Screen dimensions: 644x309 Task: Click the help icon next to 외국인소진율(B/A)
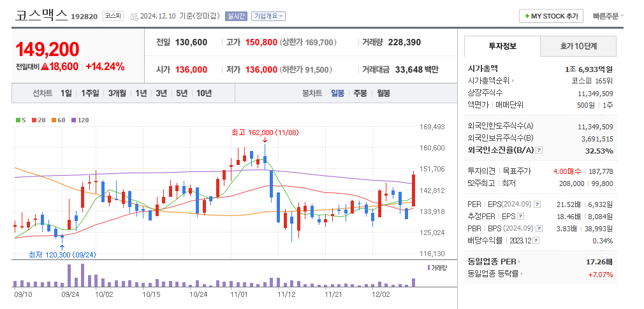[539, 150]
